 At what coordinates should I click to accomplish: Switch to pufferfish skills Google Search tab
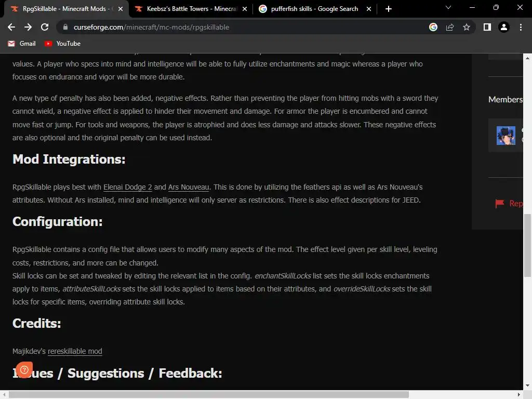tap(314, 9)
